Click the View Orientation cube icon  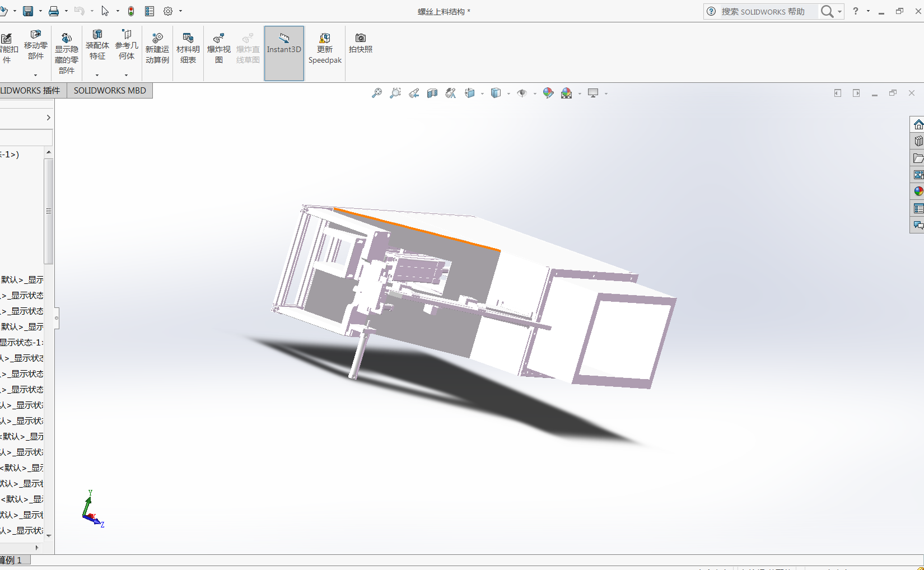[x=469, y=93]
